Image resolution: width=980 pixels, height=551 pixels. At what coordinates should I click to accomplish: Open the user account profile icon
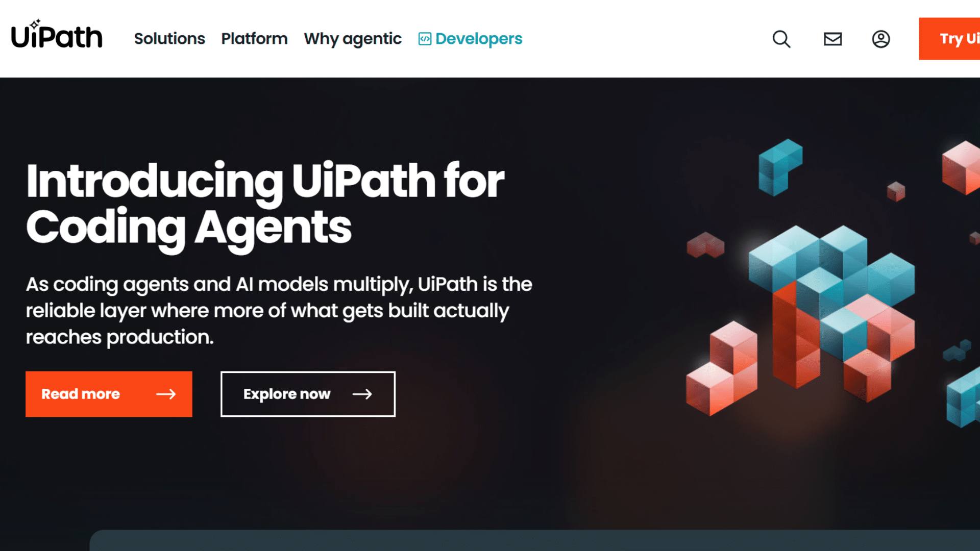click(880, 39)
